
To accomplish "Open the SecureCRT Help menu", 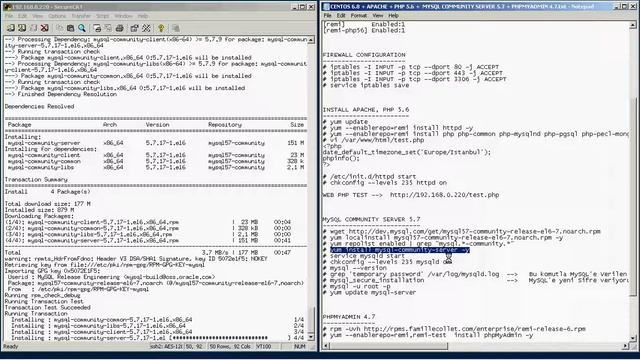I will (x=142, y=16).
